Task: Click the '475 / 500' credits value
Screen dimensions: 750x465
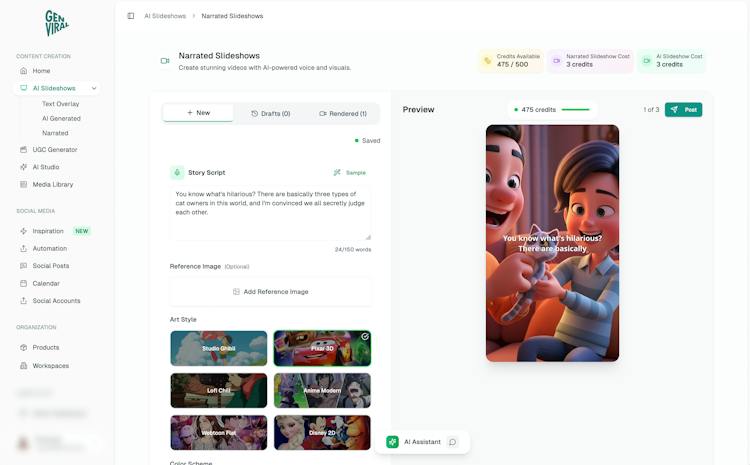Action: pos(512,64)
